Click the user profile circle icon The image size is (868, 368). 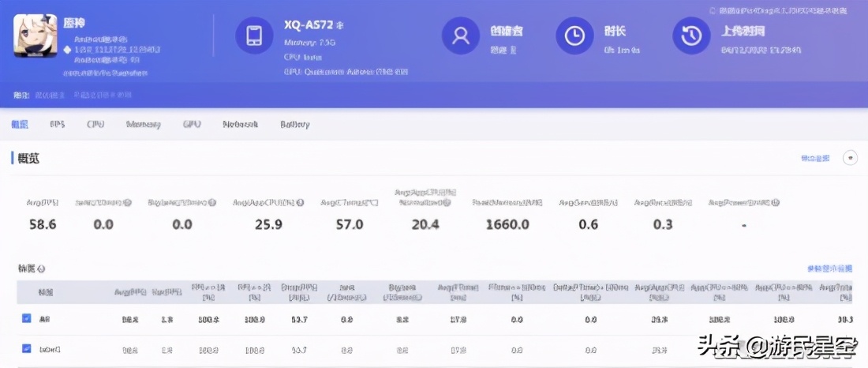pyautogui.click(x=461, y=36)
